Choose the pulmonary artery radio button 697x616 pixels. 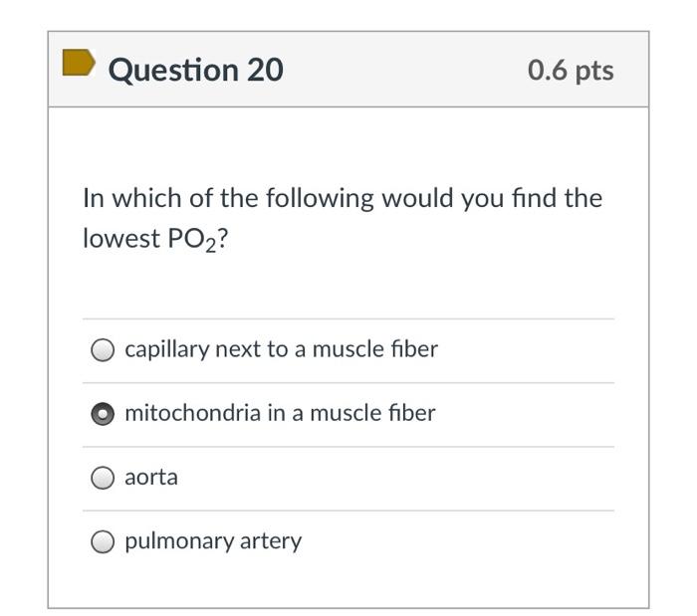[103, 541]
